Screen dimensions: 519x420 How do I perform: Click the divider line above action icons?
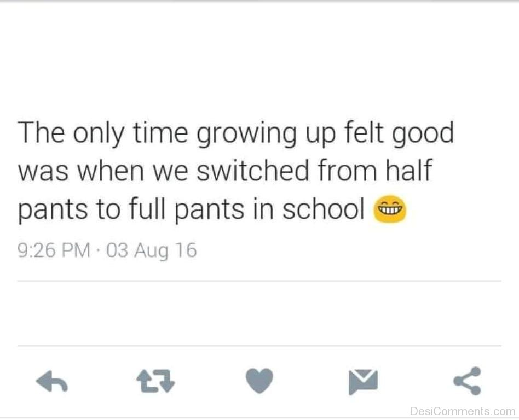[259, 346]
